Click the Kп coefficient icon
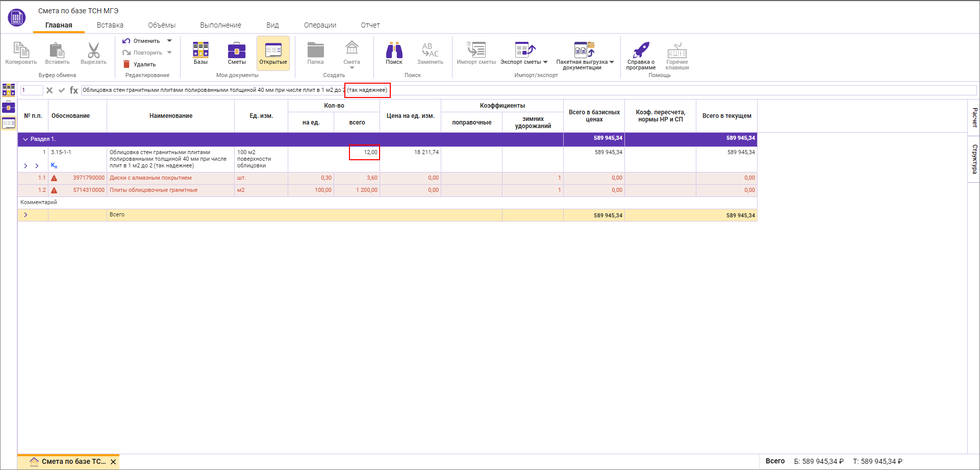This screenshot has height=470, width=980. [x=54, y=165]
